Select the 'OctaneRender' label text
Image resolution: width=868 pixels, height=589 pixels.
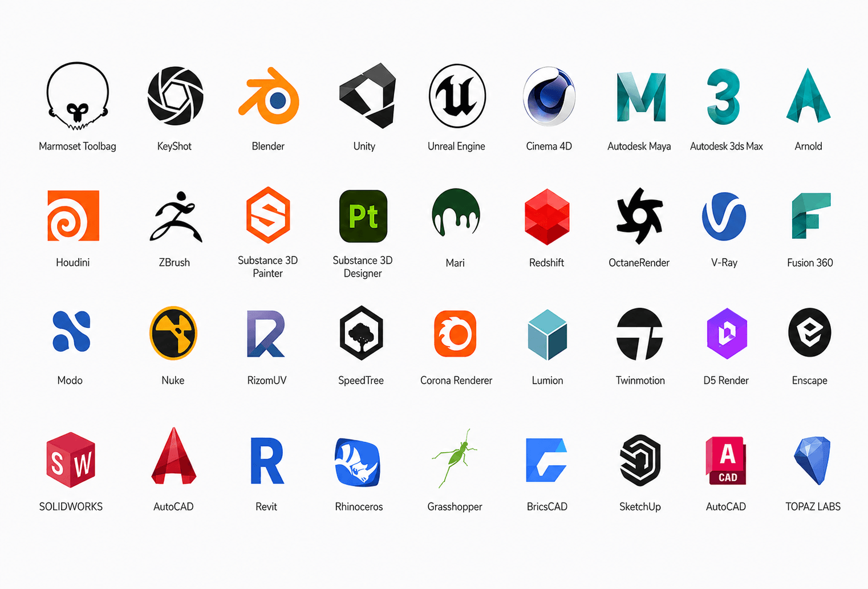point(639,263)
